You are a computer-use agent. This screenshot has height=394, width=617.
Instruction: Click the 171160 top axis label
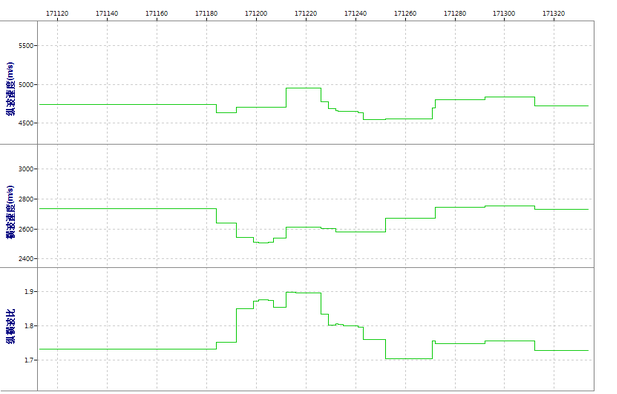[157, 13]
